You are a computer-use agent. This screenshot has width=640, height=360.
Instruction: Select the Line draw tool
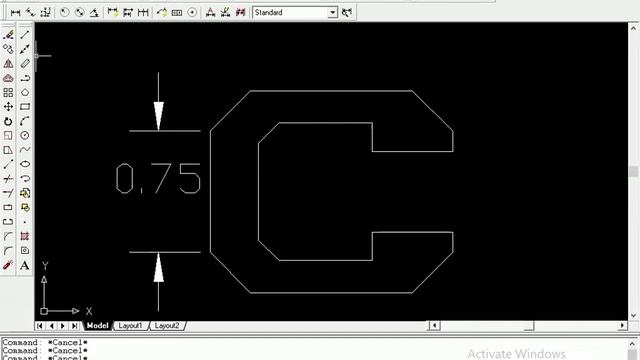click(x=25, y=35)
